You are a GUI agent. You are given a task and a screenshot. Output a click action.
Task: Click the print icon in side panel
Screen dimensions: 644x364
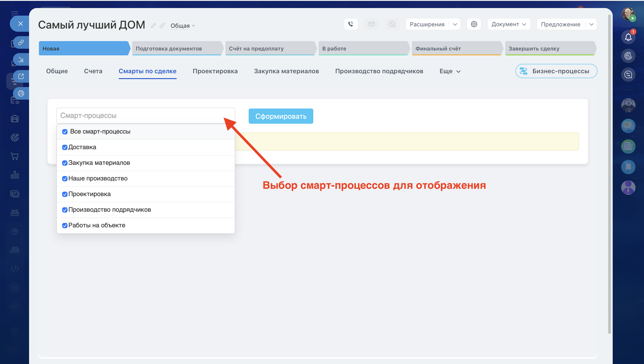point(21,93)
